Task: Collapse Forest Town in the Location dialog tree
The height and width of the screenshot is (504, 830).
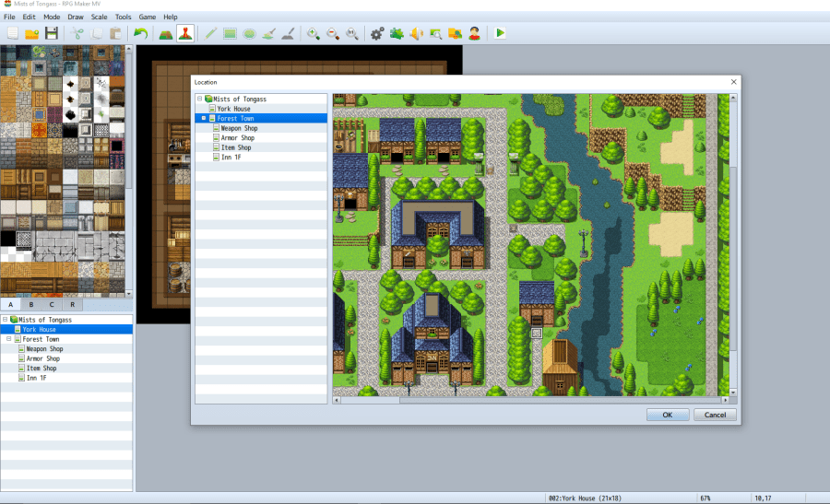Action: (204, 119)
